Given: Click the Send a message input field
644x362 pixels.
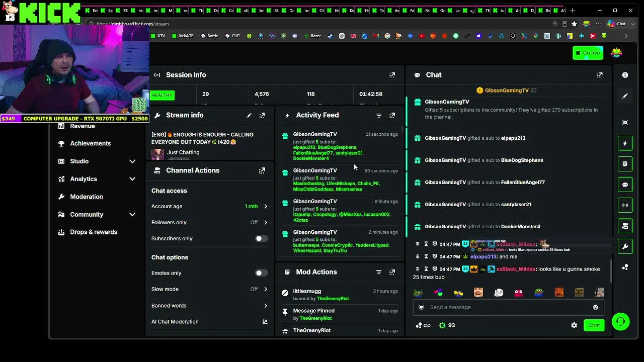Looking at the screenshot, I should (508, 307).
